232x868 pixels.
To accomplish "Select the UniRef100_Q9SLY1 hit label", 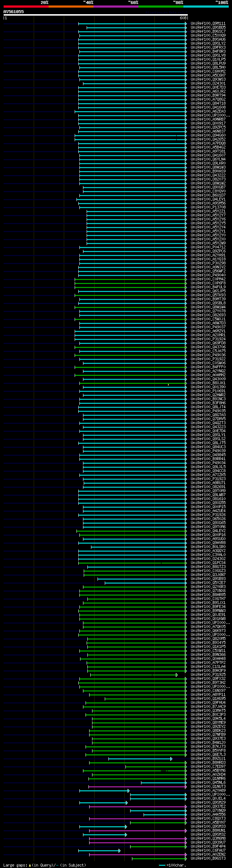I will coord(208,435).
